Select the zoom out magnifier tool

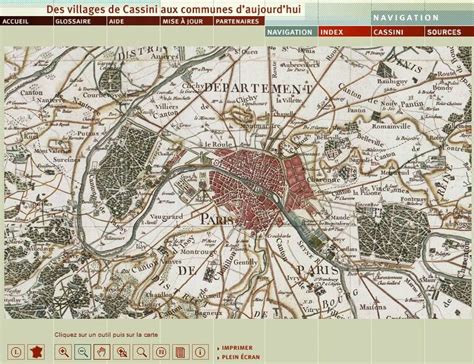[83, 352]
